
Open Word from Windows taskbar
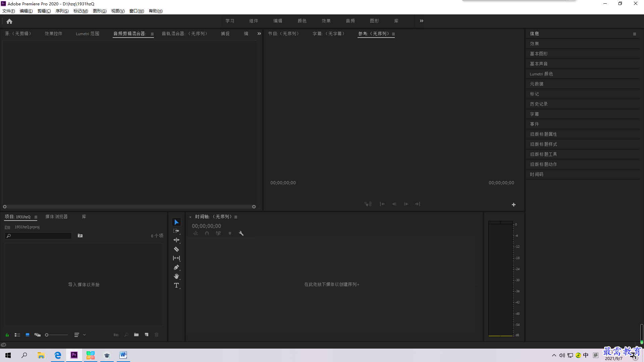coord(123,355)
